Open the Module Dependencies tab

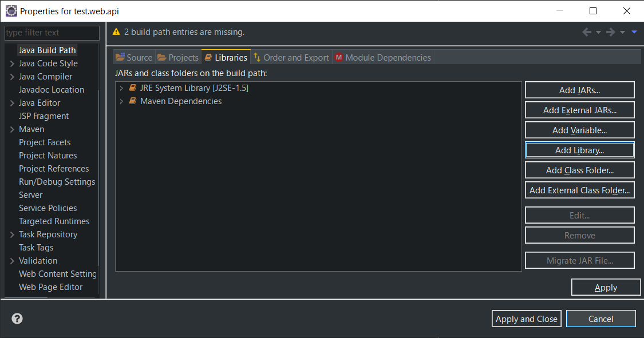coord(382,57)
